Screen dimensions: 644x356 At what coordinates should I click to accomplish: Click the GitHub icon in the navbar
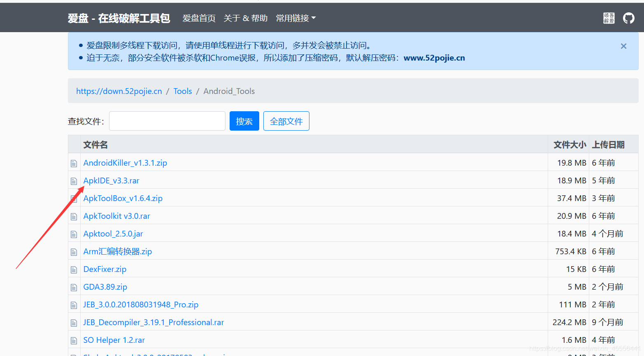point(628,18)
